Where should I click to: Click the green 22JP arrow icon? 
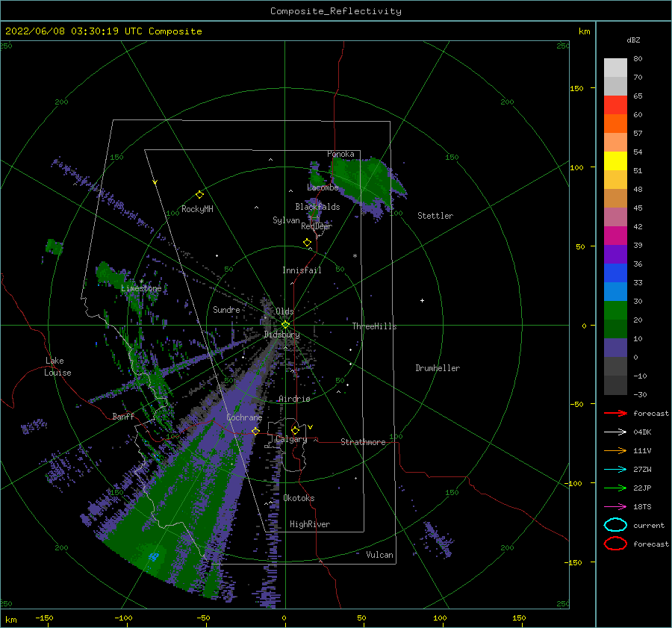click(615, 488)
